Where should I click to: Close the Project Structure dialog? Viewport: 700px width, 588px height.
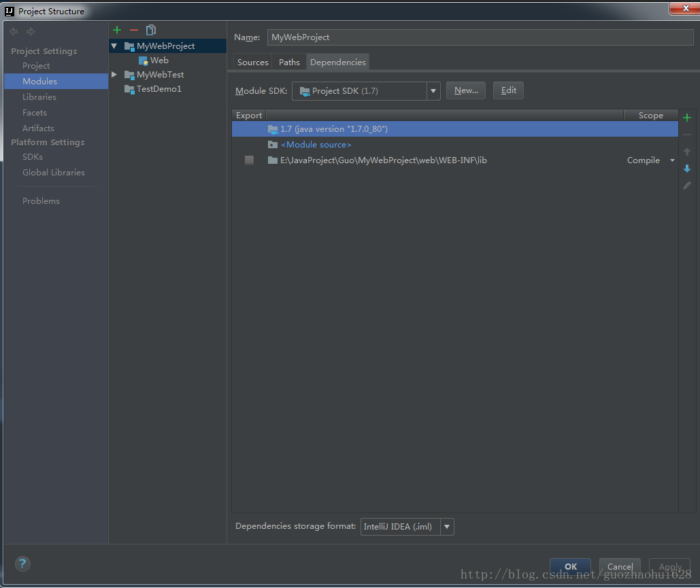(x=685, y=8)
